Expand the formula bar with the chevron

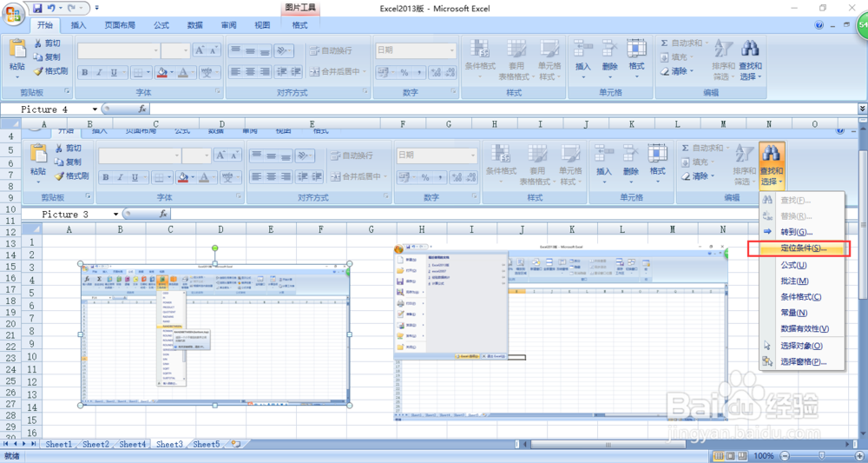(x=862, y=109)
